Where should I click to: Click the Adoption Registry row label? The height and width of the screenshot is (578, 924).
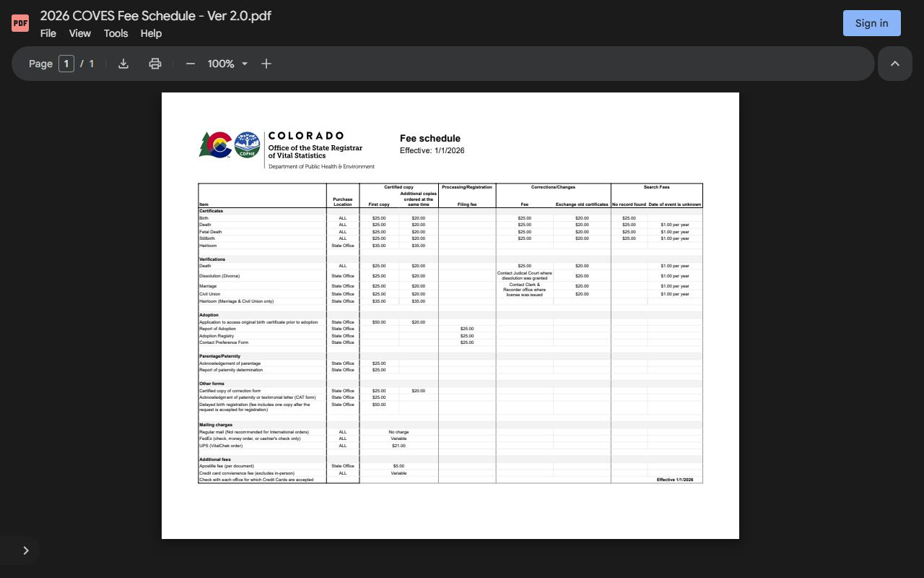coord(217,336)
